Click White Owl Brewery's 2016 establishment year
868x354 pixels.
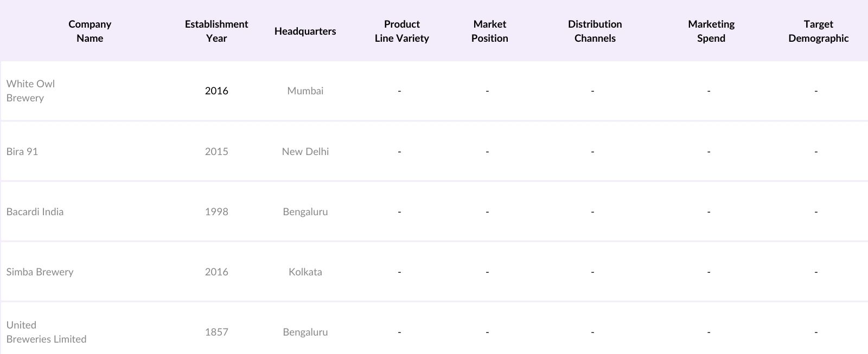click(x=216, y=91)
